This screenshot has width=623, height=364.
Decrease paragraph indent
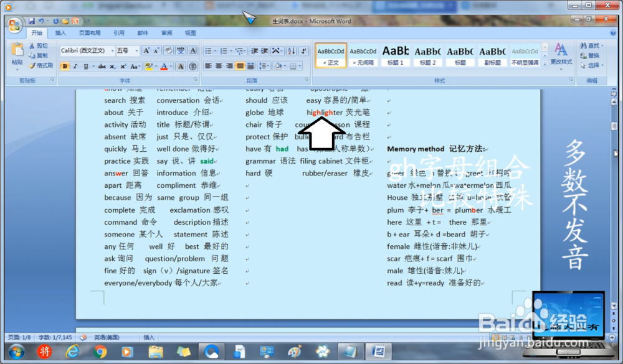click(254, 50)
